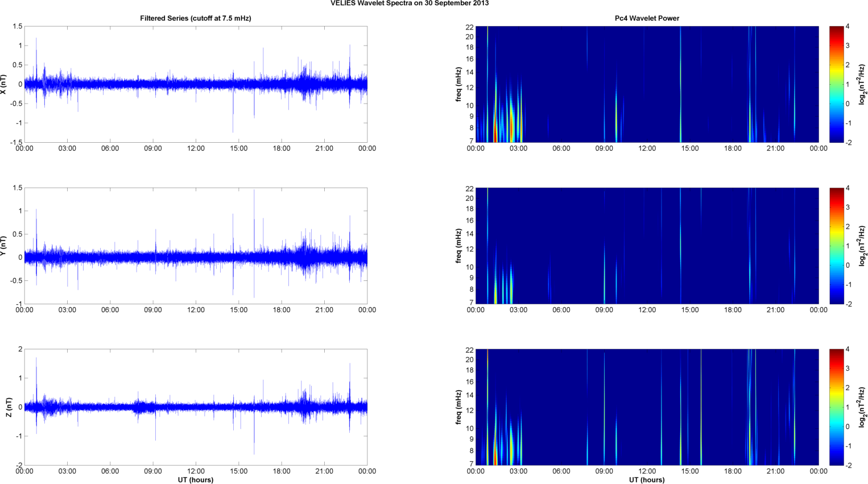
Task: Select the Z component filtered time series plot
Action: click(x=195, y=407)
